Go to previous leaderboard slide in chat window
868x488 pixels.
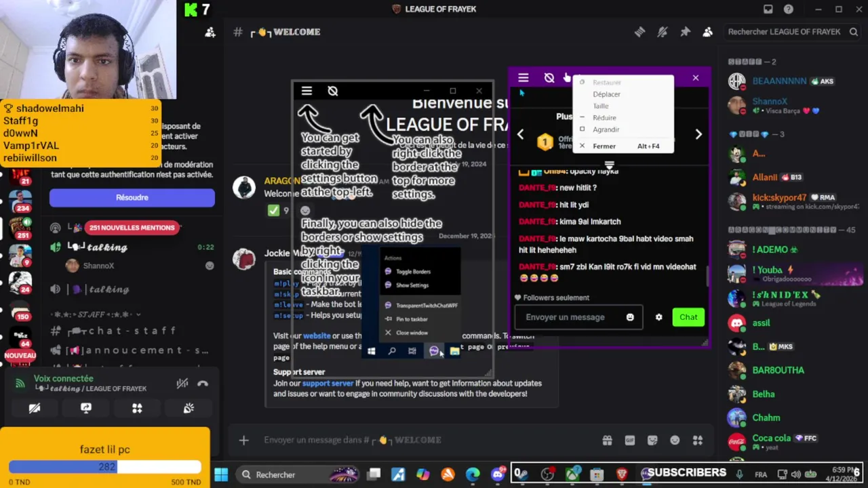click(x=520, y=134)
